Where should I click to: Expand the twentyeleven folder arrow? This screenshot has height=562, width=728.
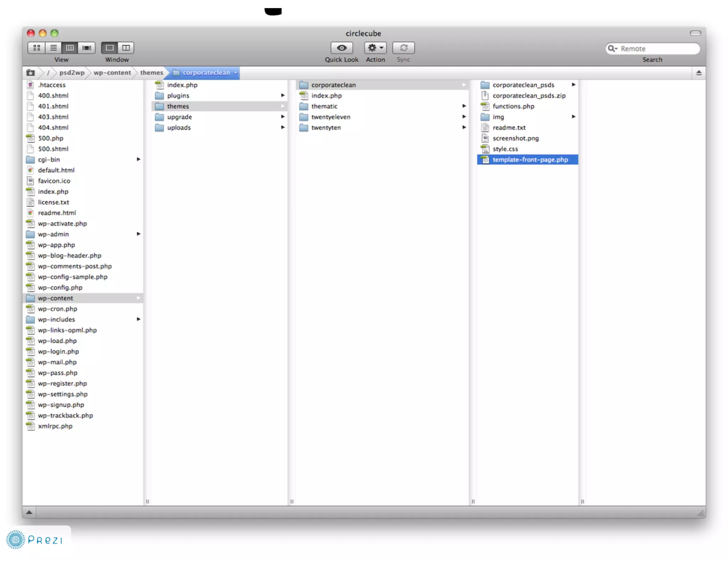(464, 117)
